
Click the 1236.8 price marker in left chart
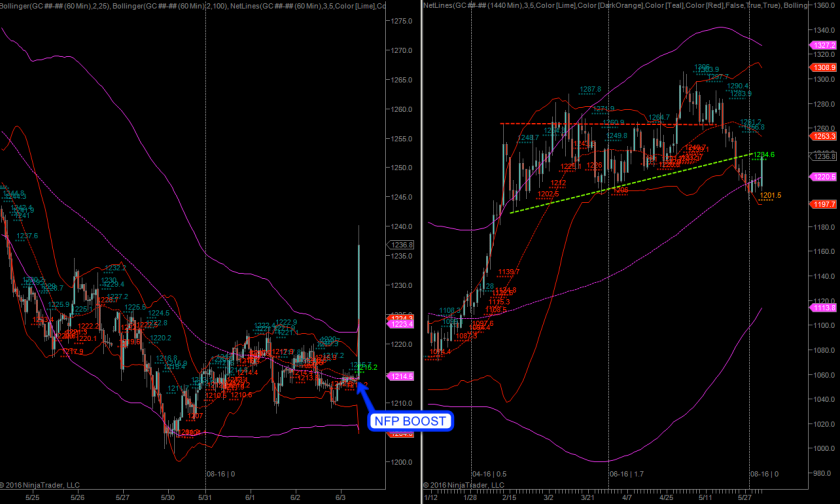tap(401, 245)
